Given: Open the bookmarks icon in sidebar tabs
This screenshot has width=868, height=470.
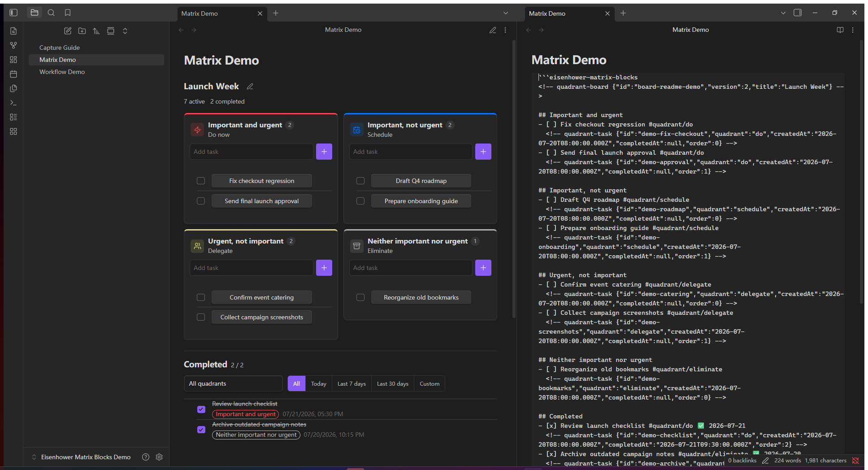Looking at the screenshot, I should click(x=68, y=13).
